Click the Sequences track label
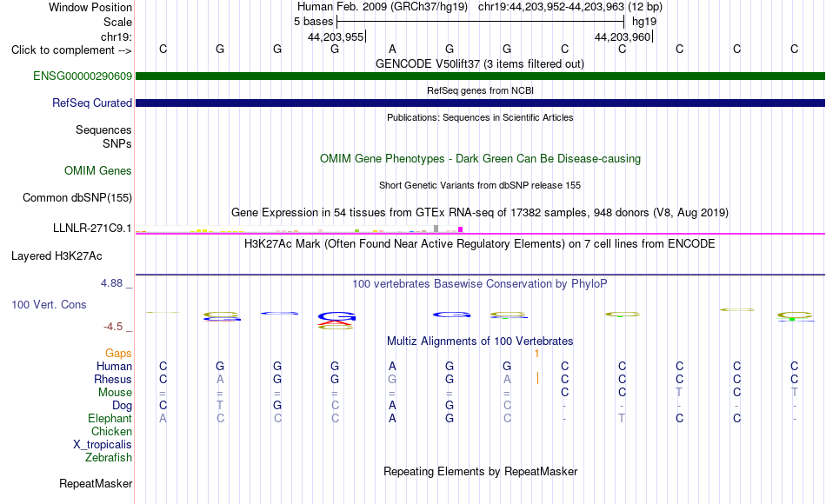 tap(103, 129)
